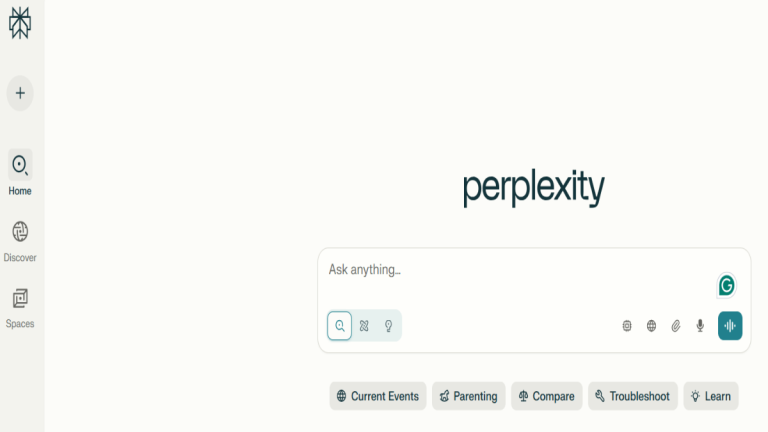Open the model selector chip icon
The width and height of the screenshot is (768, 432).
pyautogui.click(x=627, y=326)
